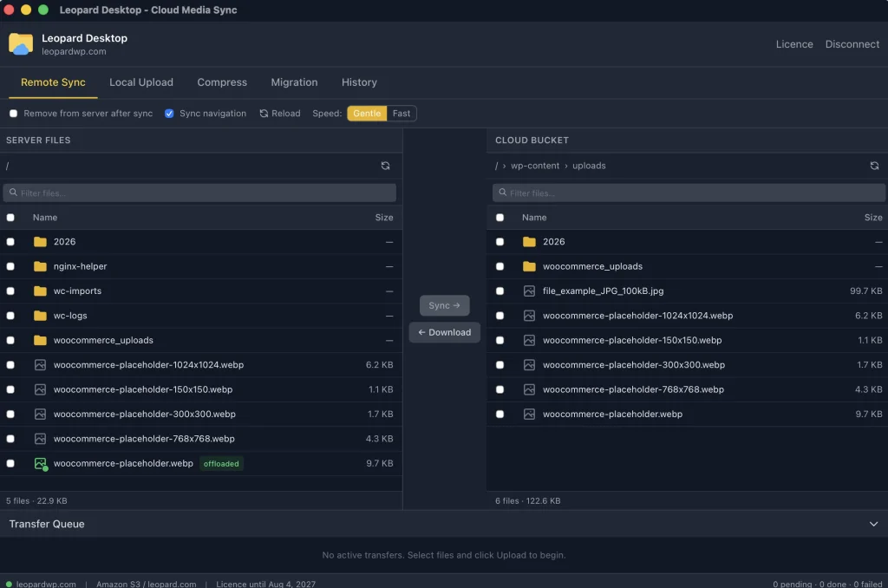The height and width of the screenshot is (588, 888).
Task: Click "5 files · 22.9 KB" summary
Action: coord(36,500)
